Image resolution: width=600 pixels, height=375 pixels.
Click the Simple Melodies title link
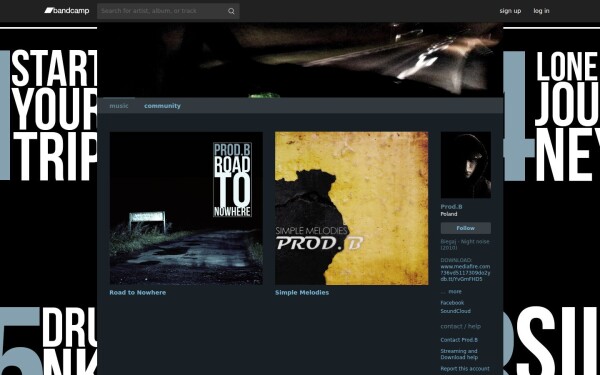coord(302,292)
